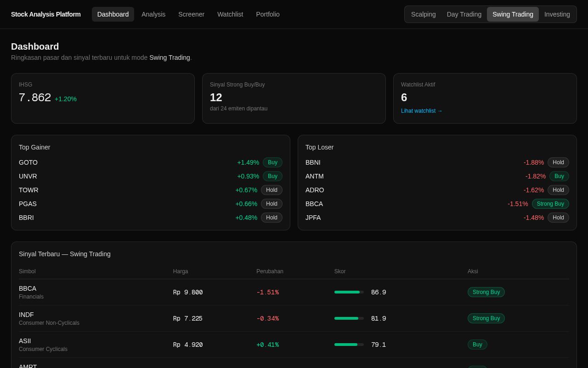
Task: Click the Hold badge beside BBNI
Action: 558,162
